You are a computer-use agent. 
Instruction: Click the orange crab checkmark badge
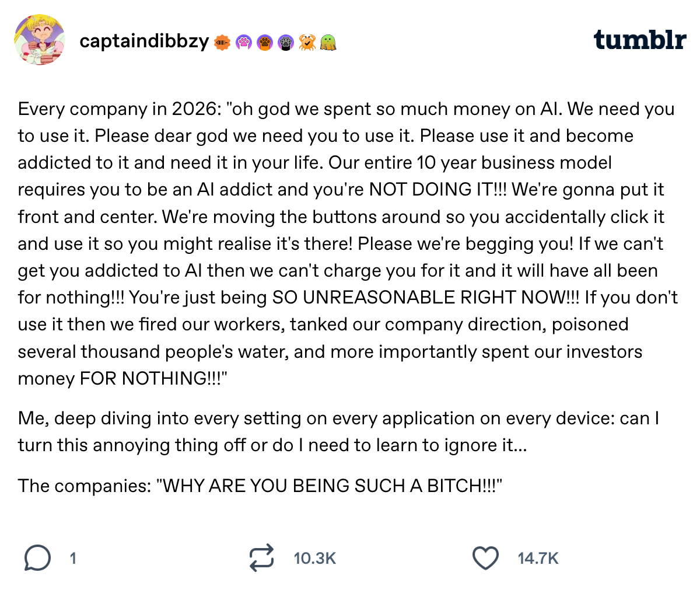pos(307,43)
